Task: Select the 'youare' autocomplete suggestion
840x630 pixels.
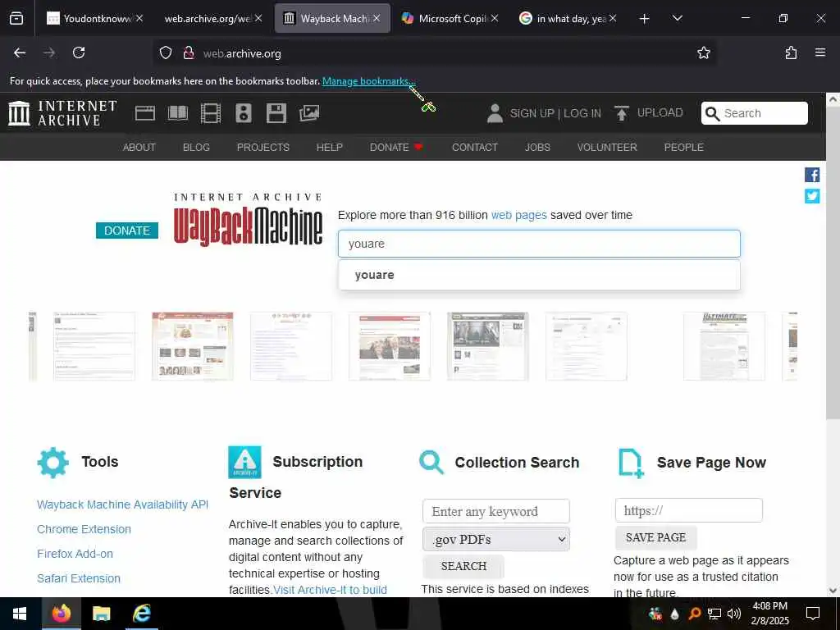Action: (539, 275)
